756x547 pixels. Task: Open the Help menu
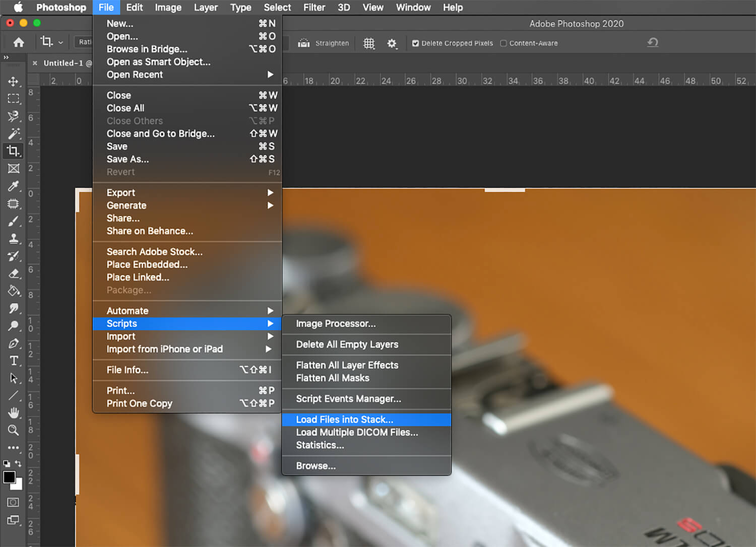[453, 8]
